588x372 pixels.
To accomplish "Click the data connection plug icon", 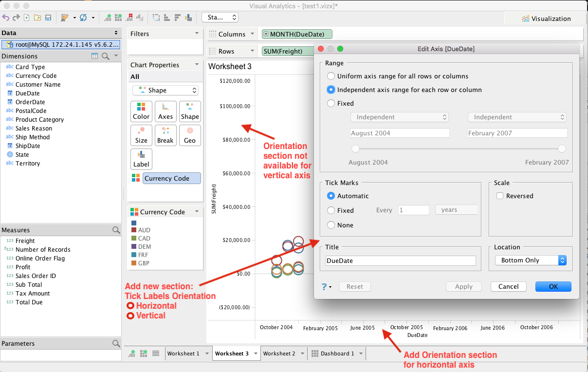I will point(65,18).
